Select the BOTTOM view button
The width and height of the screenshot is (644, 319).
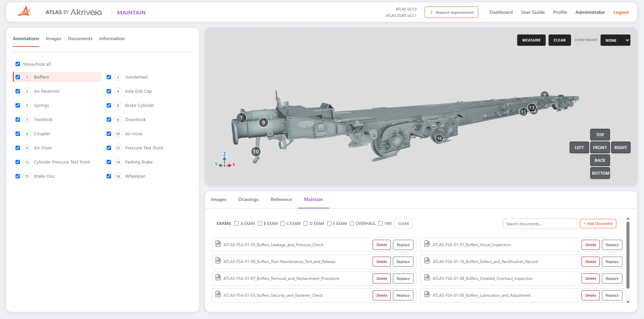600,173
